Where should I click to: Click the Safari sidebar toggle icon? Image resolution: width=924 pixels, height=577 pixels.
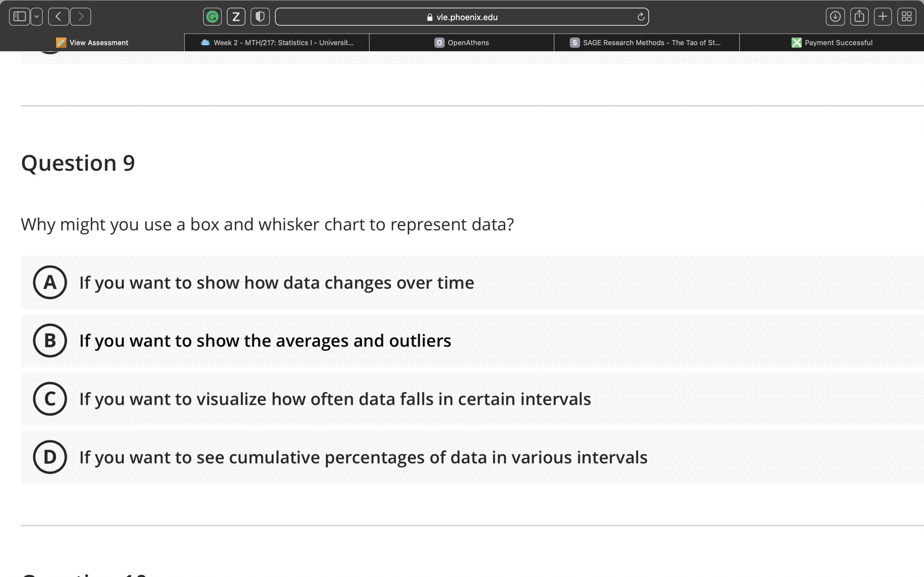pyautogui.click(x=20, y=17)
